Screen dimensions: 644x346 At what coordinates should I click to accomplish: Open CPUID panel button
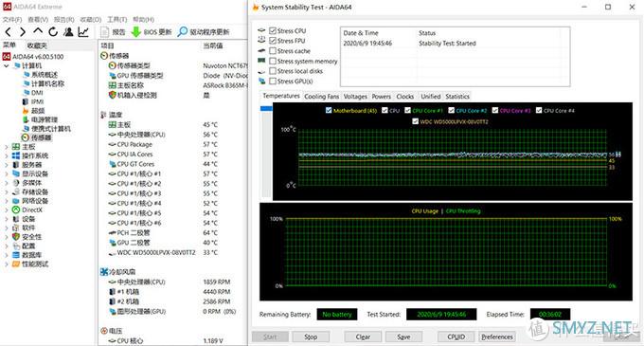click(x=456, y=337)
